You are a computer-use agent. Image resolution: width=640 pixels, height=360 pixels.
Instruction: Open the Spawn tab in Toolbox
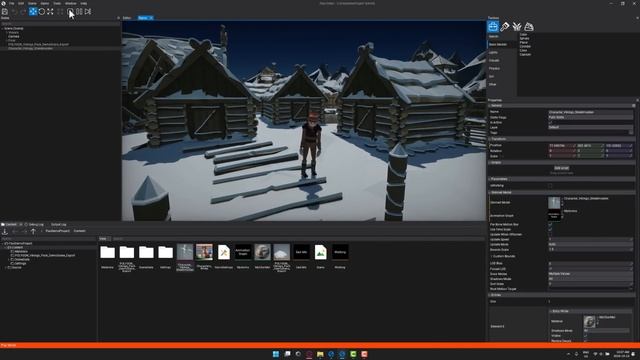coord(493,27)
